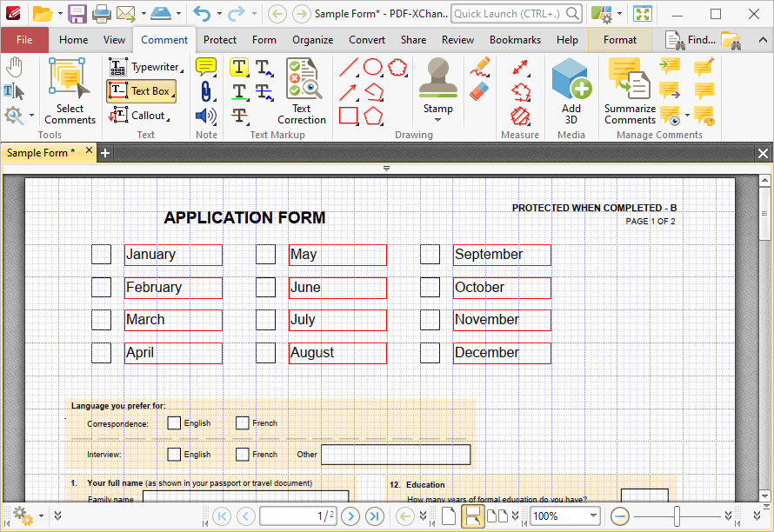
Task: Activate the Text Box tool
Action: coord(141,90)
